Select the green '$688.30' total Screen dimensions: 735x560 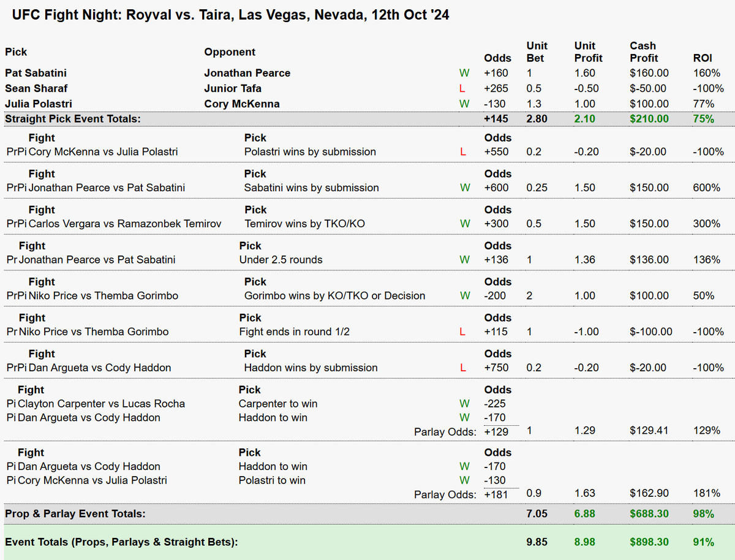click(649, 513)
